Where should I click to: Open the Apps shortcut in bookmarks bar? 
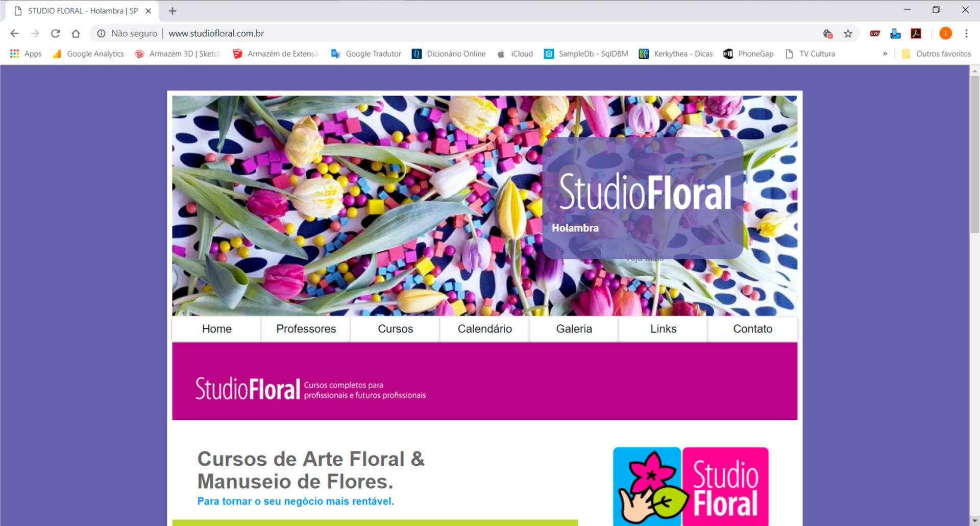click(x=26, y=54)
